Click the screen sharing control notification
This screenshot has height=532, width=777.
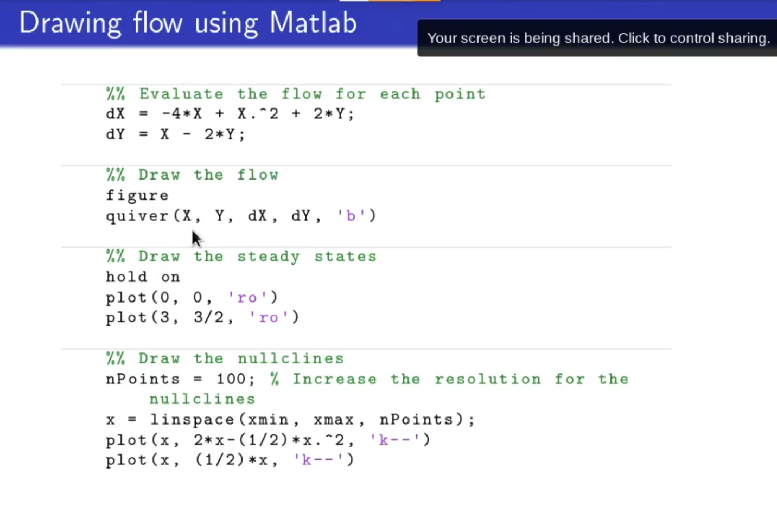tap(598, 38)
